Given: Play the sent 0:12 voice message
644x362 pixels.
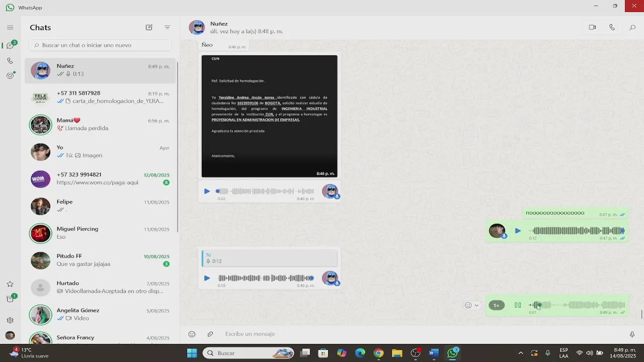Looking at the screenshot, I should [518, 231].
